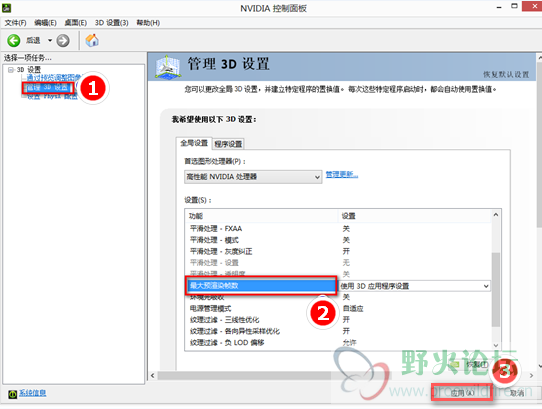542x409 pixels.
Task: Select the 平滑处理 - FXAA row
Action: coord(339,229)
